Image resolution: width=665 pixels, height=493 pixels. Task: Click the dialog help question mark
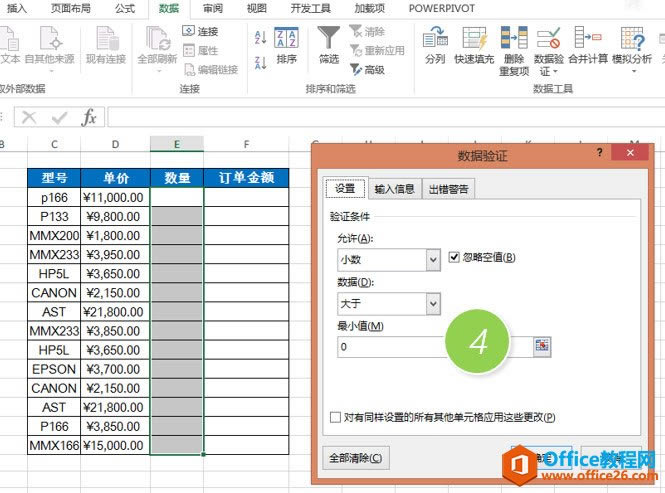[x=599, y=152]
